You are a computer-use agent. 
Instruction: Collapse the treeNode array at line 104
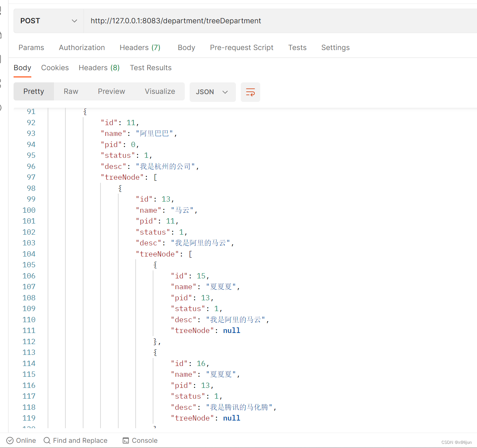[x=190, y=254]
